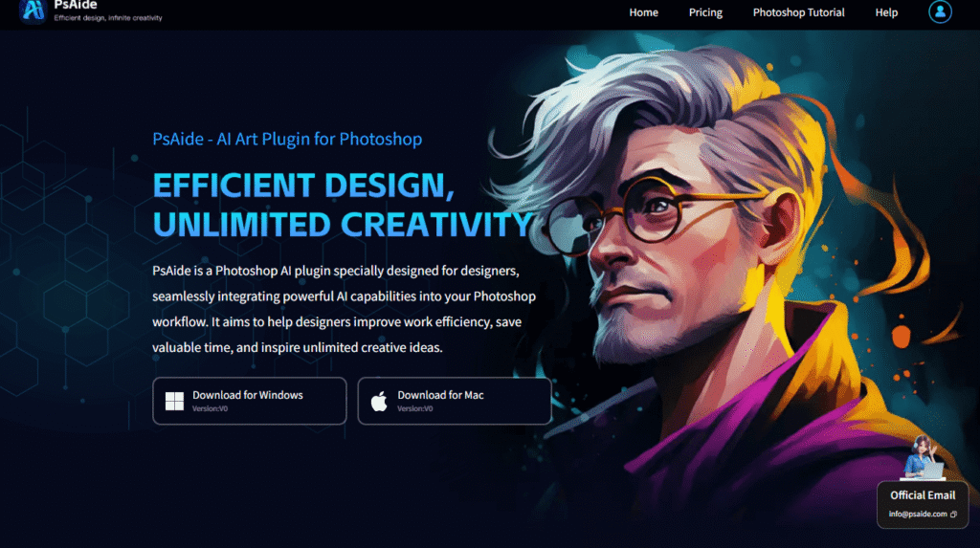Click the Download for Windows button
This screenshot has width=980, height=548.
point(250,401)
